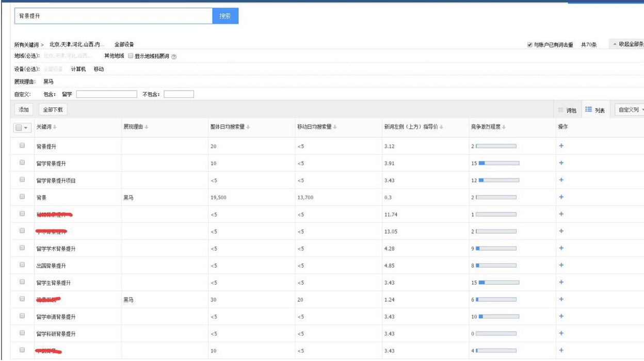644x361 pixels.
Task: Click the help icon beside 显示地域拓展词
Action: [x=173, y=56]
